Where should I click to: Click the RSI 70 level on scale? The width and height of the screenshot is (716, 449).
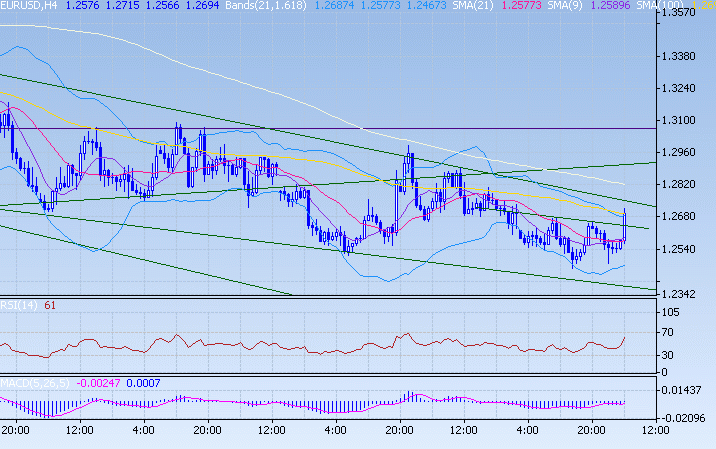pos(672,333)
